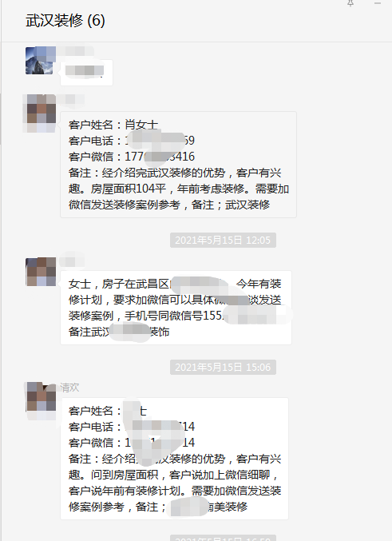The height and width of the screenshot is (541, 392).
Task: Click the 2021年5月15日 12:05 timestamp
Action: tap(223, 241)
